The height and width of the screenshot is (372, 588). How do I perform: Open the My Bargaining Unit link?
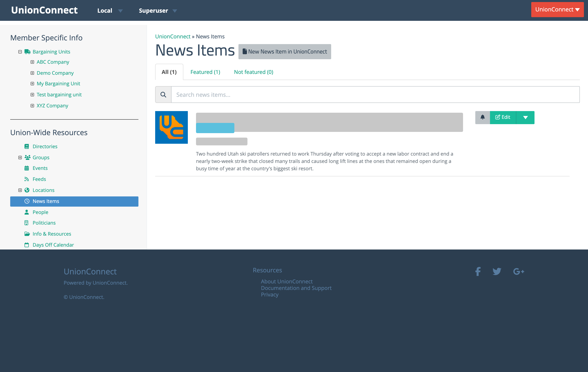[x=58, y=84]
